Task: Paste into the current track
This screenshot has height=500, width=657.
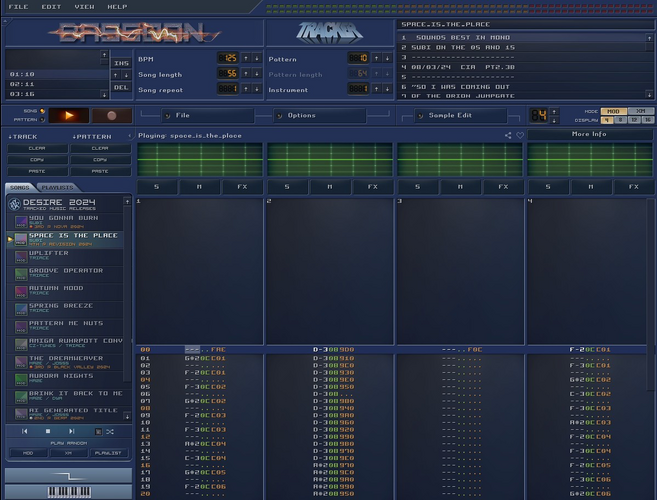Action: point(37,171)
